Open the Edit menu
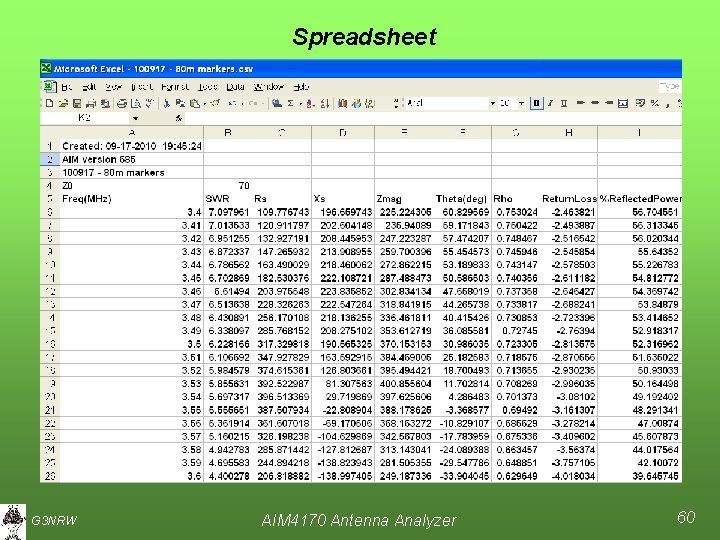This screenshot has width=720, height=540. point(89,87)
